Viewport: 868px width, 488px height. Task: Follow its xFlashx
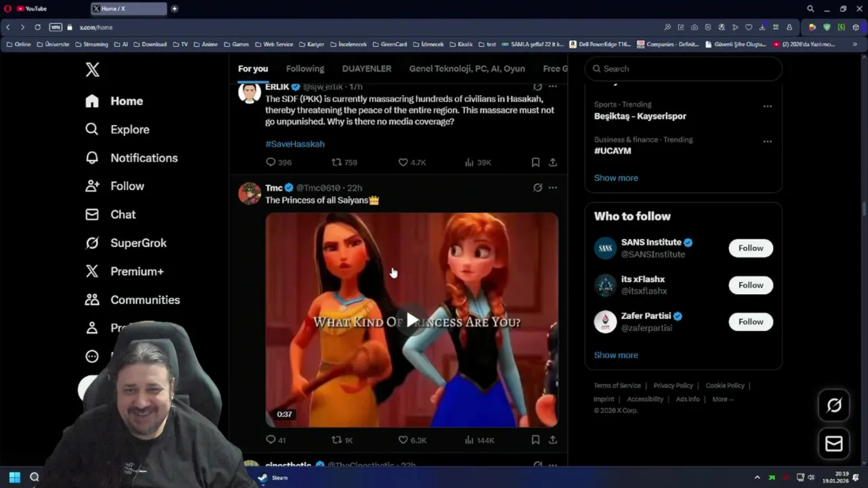pyautogui.click(x=751, y=285)
